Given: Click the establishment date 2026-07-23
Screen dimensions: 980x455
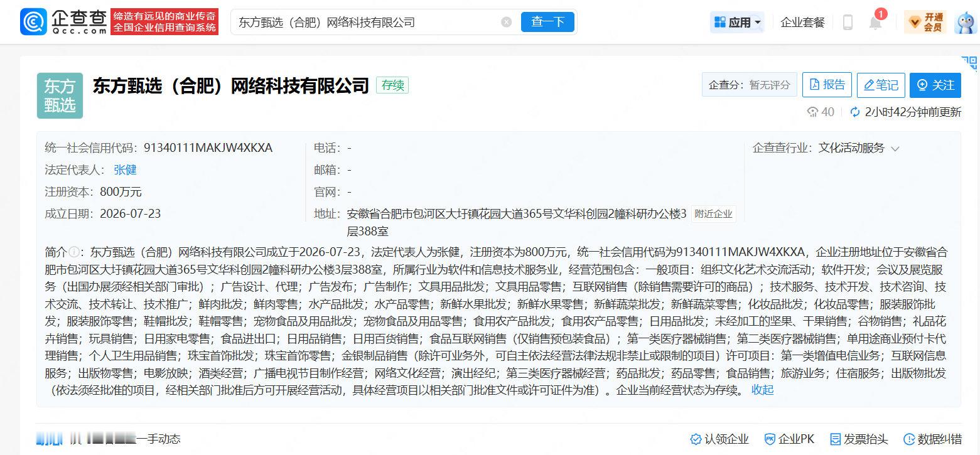Looking at the screenshot, I should [x=131, y=213].
